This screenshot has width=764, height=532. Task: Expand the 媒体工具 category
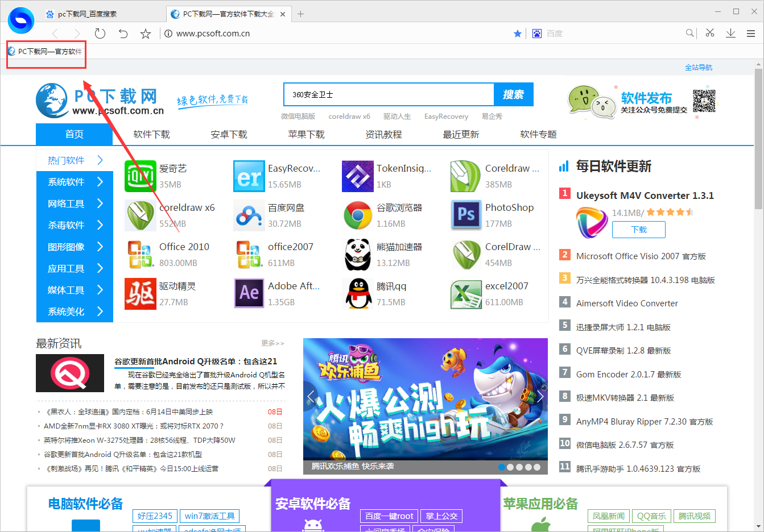75,290
